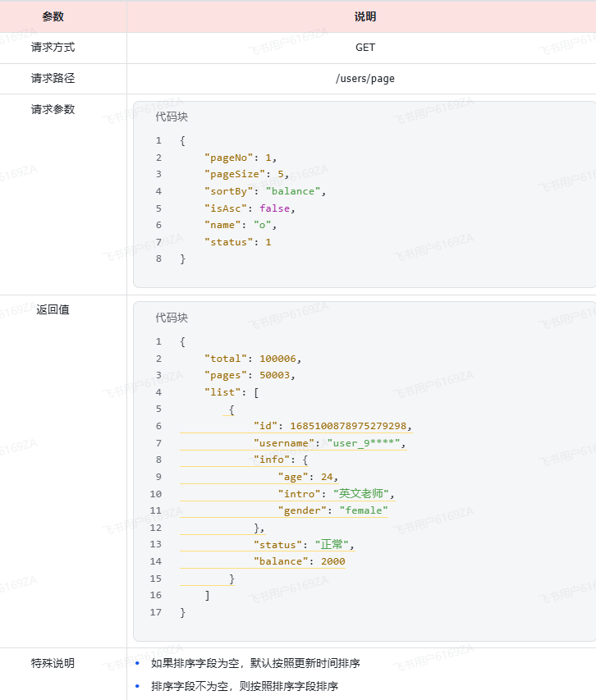Click "代码块" label in request parameters block
The width and height of the screenshot is (596, 700).
tap(172, 117)
